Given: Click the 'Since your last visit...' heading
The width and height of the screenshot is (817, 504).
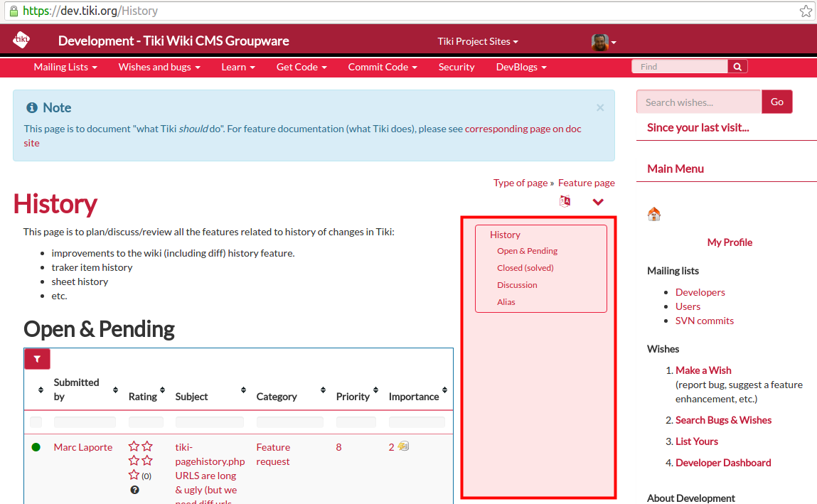Looking at the screenshot, I should [x=698, y=127].
